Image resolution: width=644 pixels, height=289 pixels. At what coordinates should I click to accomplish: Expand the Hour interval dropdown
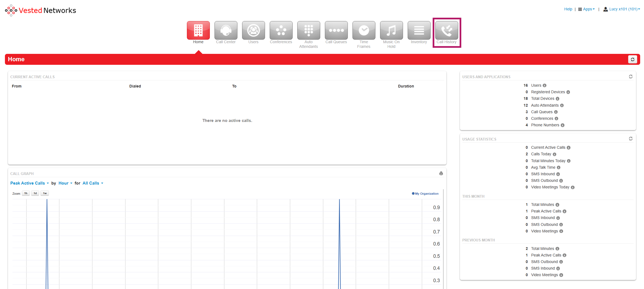[x=65, y=183]
